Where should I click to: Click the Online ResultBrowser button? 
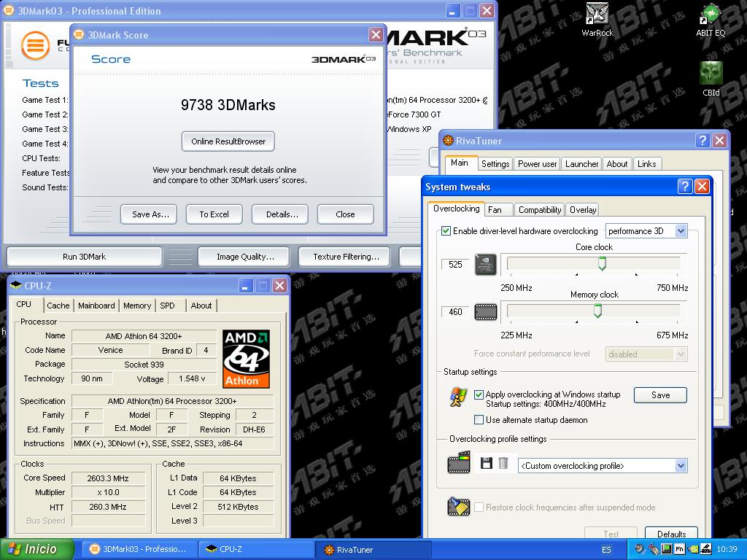pyautogui.click(x=228, y=141)
